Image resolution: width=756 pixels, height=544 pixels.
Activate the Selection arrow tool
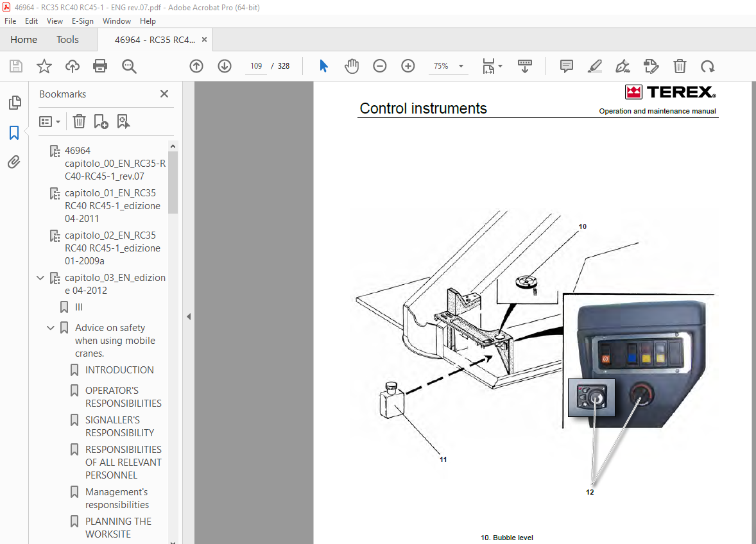point(323,66)
